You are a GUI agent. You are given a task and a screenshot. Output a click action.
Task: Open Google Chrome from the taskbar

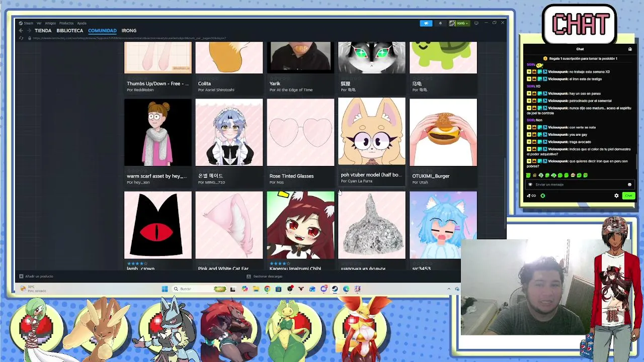pyautogui.click(x=267, y=289)
